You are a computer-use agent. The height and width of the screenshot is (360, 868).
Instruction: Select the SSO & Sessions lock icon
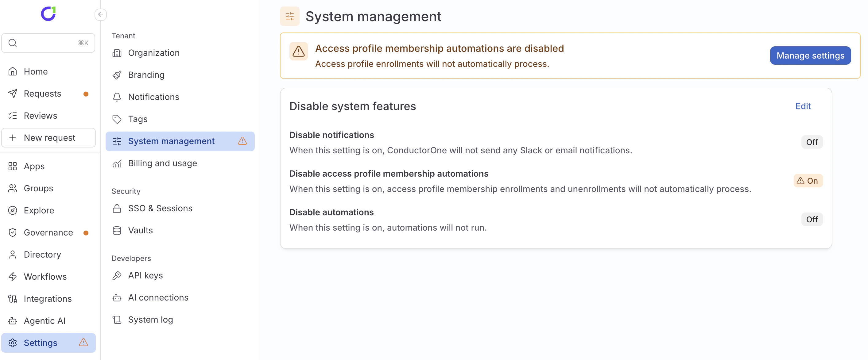point(117,209)
